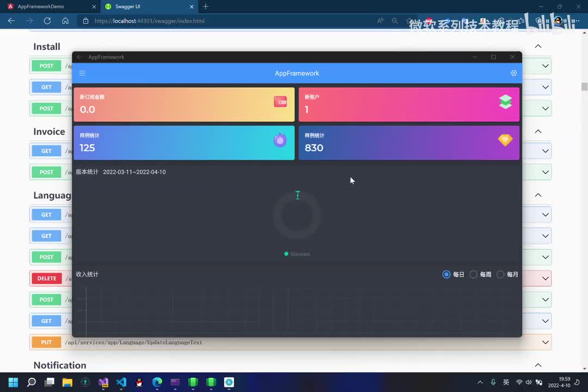This screenshot has height=392, width=588.
Task: Open the Invoice POST method in Swagger
Action: [x=46, y=172]
